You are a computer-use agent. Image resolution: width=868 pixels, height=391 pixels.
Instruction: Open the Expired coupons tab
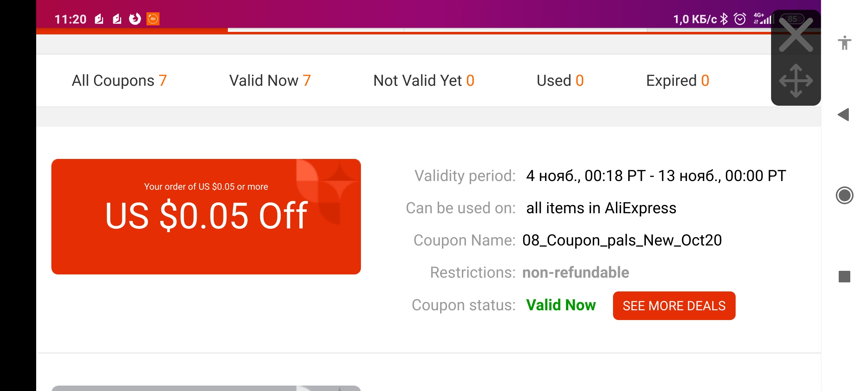(678, 80)
